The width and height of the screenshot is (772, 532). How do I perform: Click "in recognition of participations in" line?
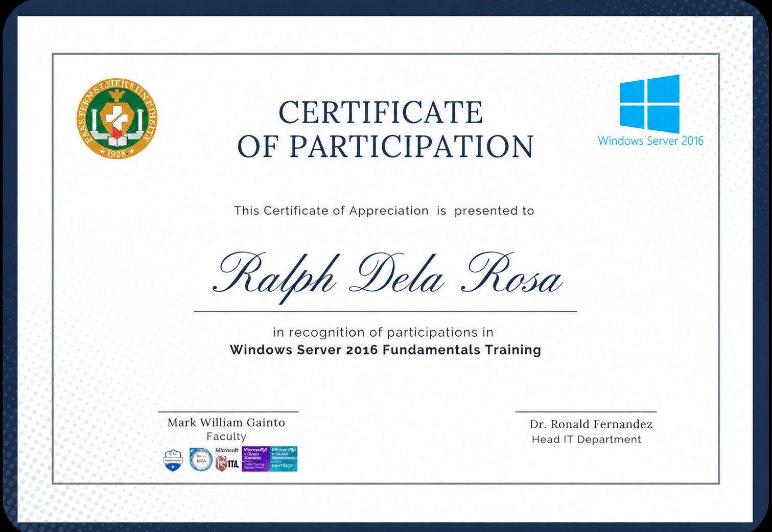click(x=383, y=333)
